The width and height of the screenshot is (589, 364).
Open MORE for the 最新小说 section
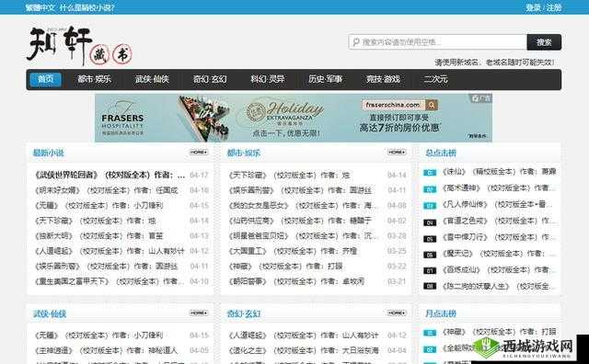199,152
